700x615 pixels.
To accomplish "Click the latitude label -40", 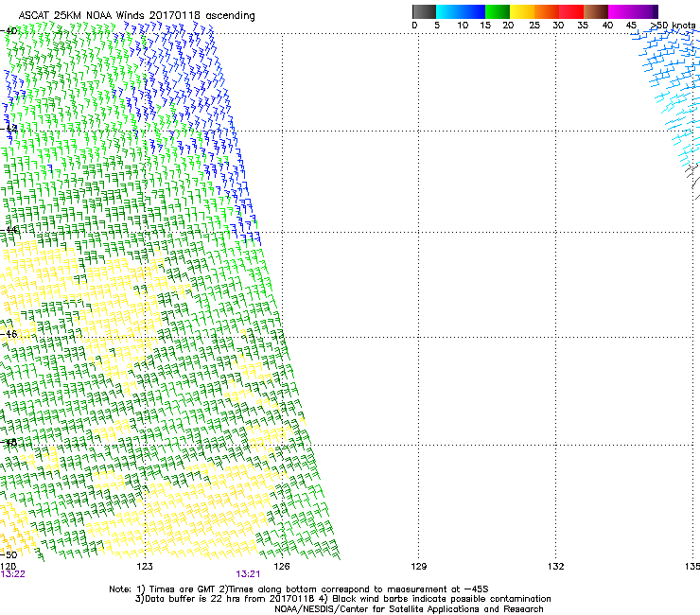I will [x=9, y=31].
